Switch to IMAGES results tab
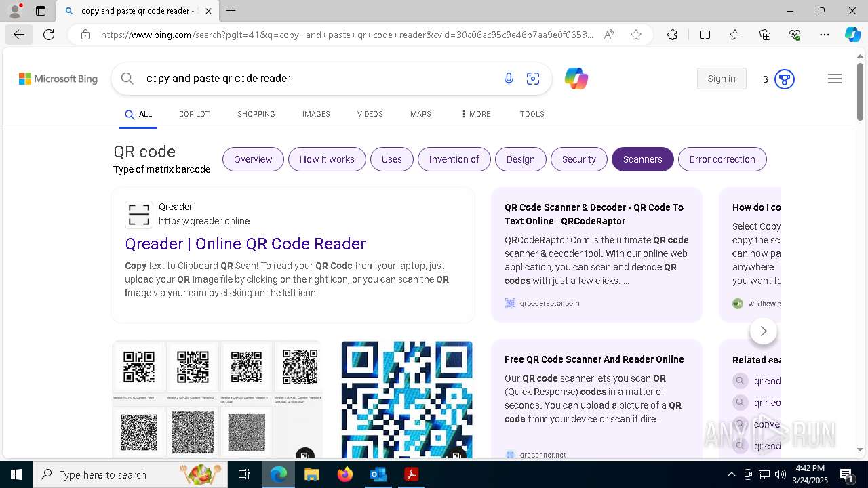Screen dimensions: 868x488 [316, 114]
